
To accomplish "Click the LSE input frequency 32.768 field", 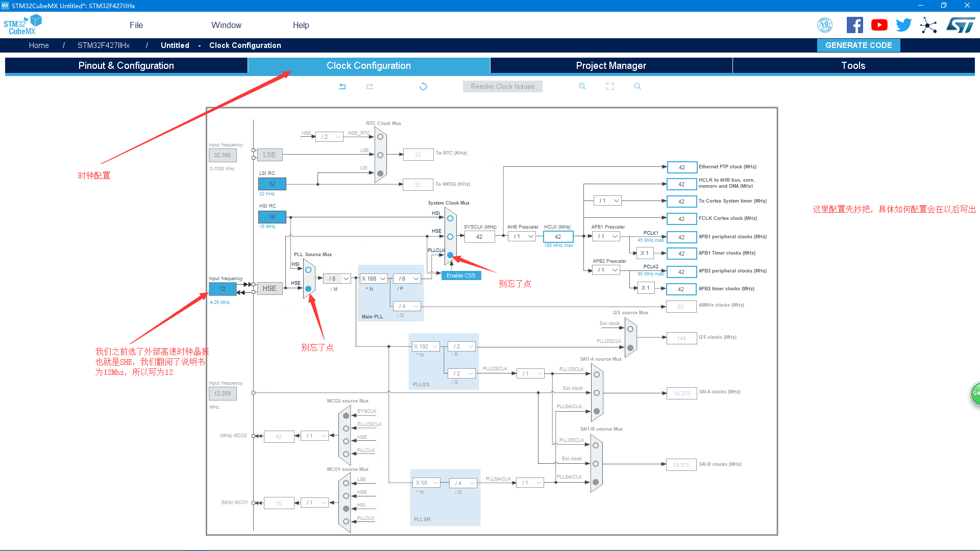I will tap(223, 155).
